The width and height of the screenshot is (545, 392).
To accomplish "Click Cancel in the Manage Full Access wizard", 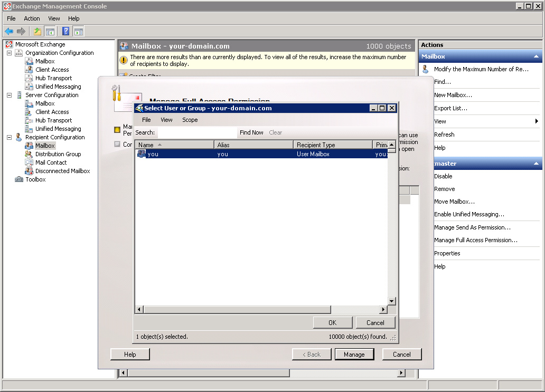I will point(402,354).
